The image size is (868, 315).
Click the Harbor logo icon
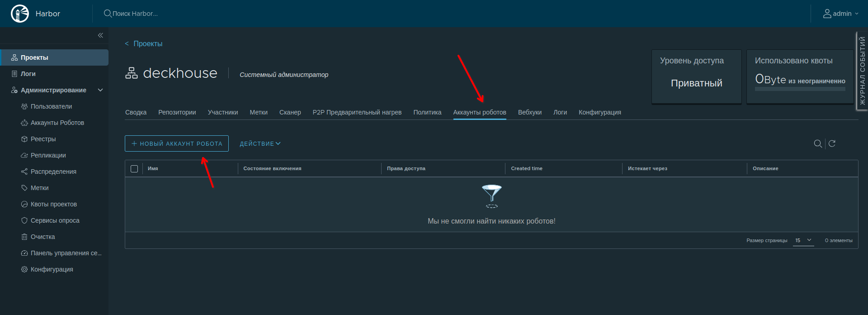(x=19, y=14)
